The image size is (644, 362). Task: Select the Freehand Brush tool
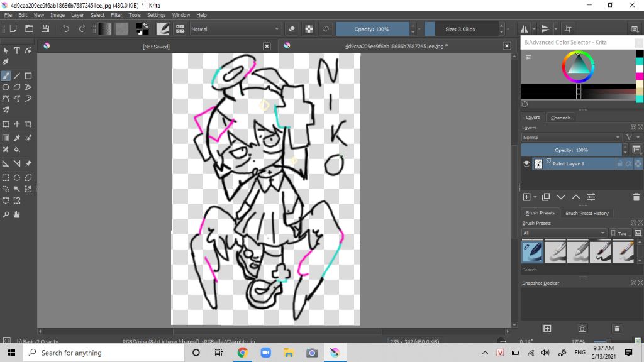click(6, 76)
